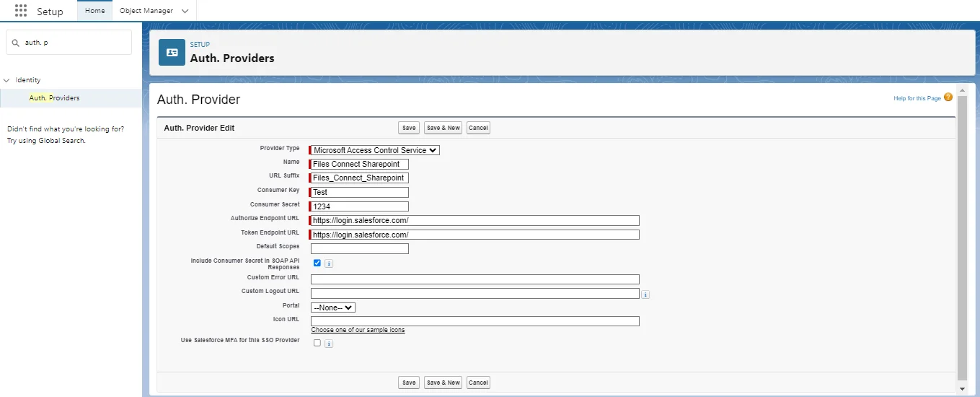Click the Setup app name label

coord(50,12)
